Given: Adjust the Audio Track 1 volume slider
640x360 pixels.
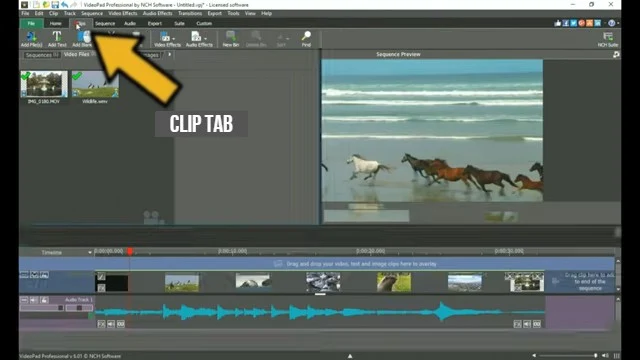Looking at the screenshot, I should coord(42,308).
